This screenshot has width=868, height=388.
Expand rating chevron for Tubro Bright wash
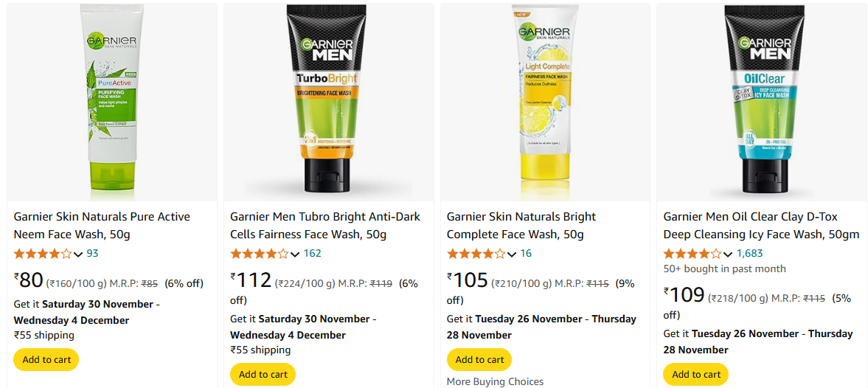[295, 254]
